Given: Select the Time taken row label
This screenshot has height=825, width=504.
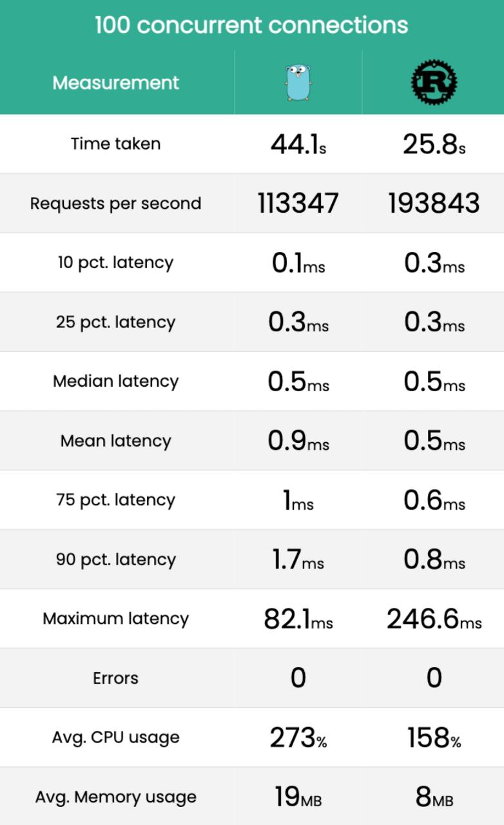Looking at the screenshot, I should [116, 144].
